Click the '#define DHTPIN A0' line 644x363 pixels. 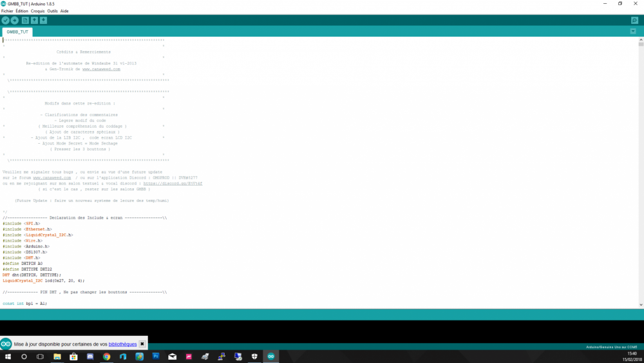(x=23, y=264)
